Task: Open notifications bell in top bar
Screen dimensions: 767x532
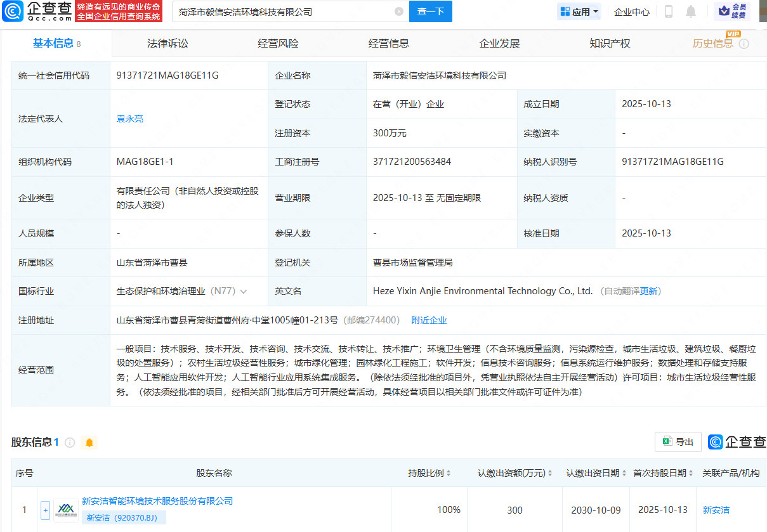Action: (x=691, y=11)
